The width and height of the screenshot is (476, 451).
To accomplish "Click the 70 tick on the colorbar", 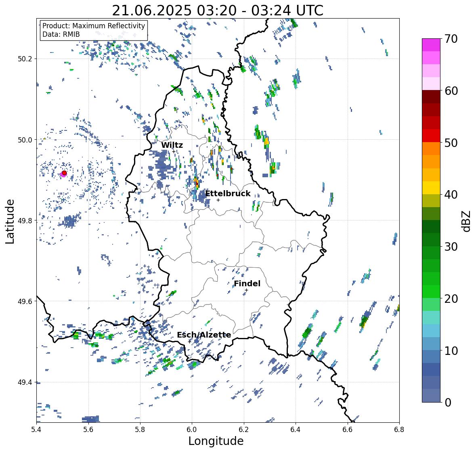I will 451,39.
